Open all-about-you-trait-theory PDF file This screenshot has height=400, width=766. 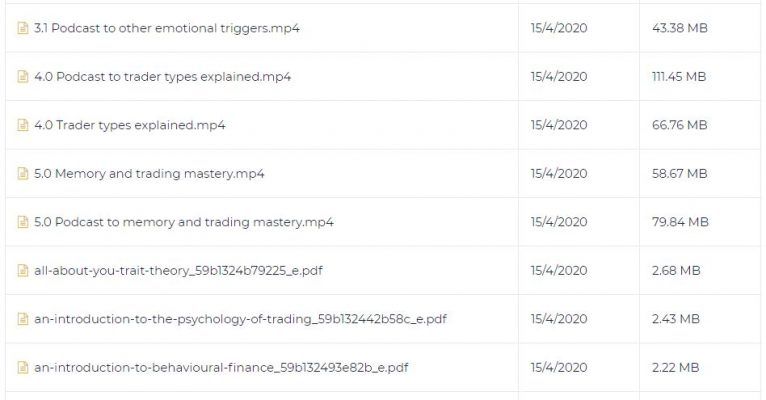pos(178,271)
